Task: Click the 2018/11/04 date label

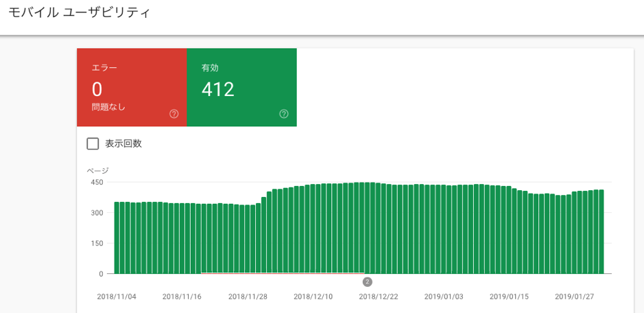Action: [117, 297]
